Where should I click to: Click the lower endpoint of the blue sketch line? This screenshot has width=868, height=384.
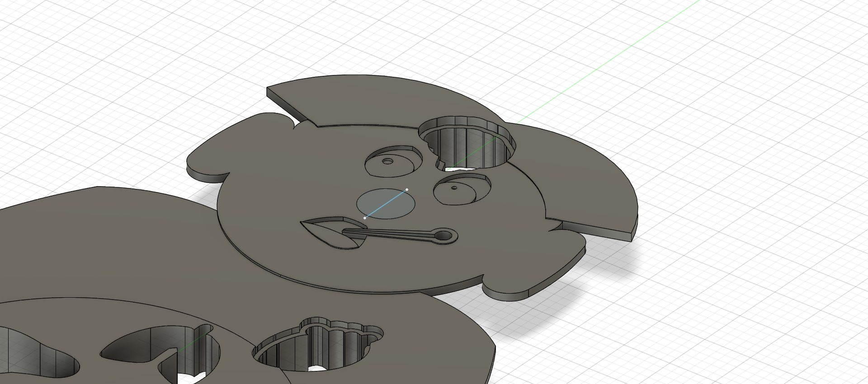[x=365, y=218]
